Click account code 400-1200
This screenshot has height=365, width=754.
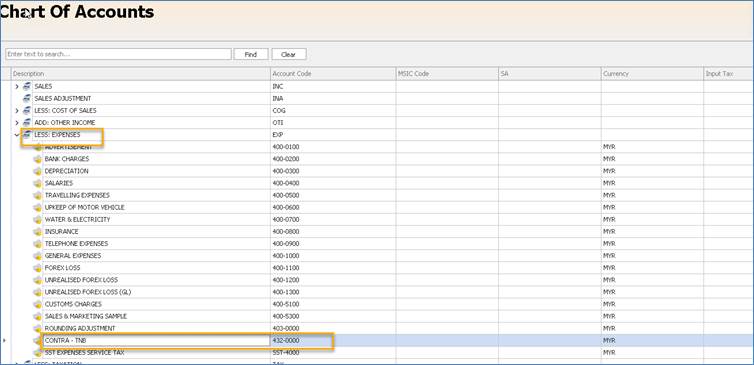(x=286, y=280)
